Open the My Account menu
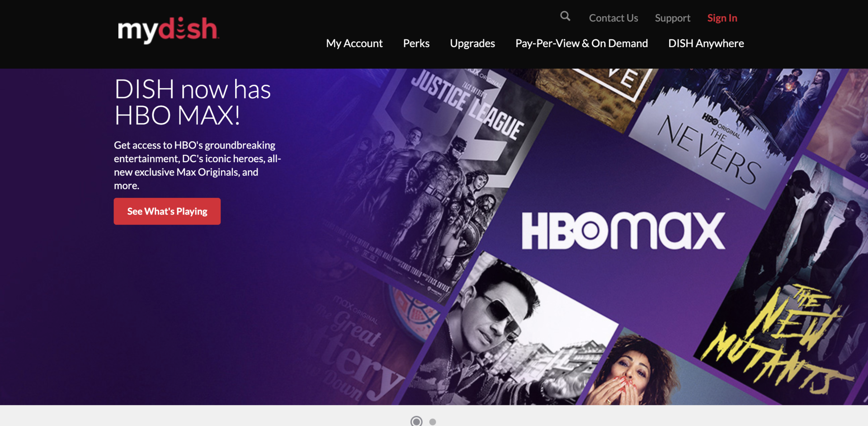868x426 pixels. pos(354,43)
